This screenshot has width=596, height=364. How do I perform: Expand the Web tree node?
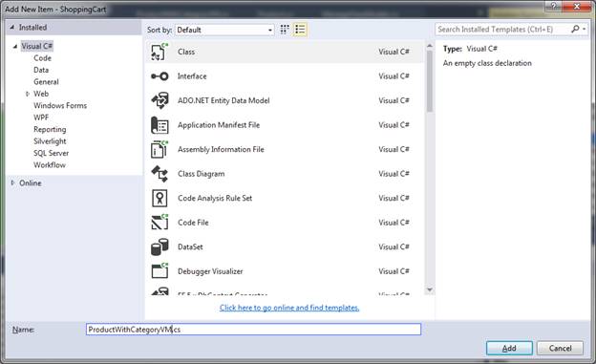pyautogui.click(x=28, y=94)
